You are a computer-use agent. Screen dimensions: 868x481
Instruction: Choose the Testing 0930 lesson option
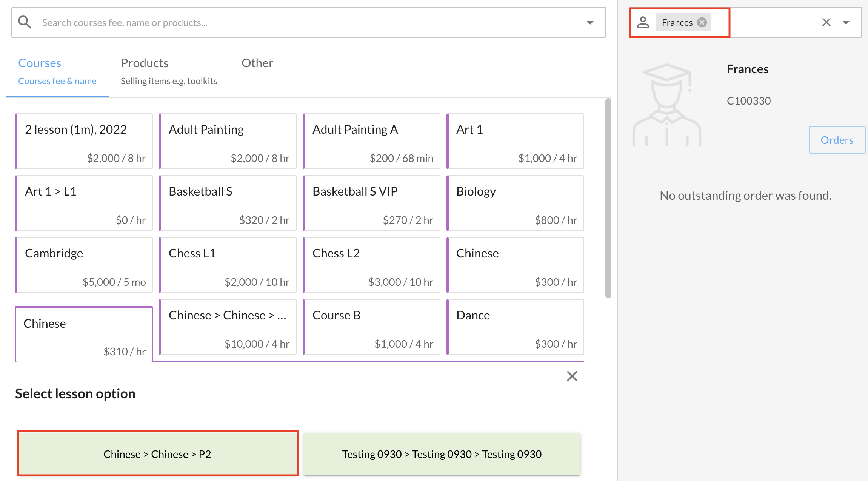pyautogui.click(x=442, y=453)
